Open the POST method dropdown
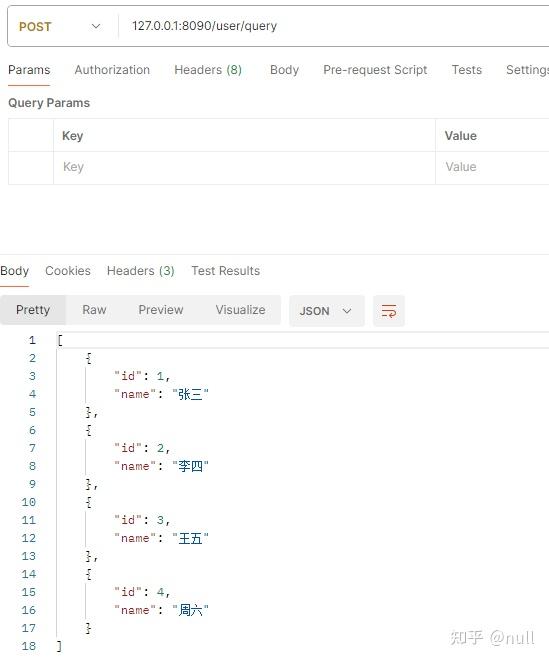 (60, 27)
